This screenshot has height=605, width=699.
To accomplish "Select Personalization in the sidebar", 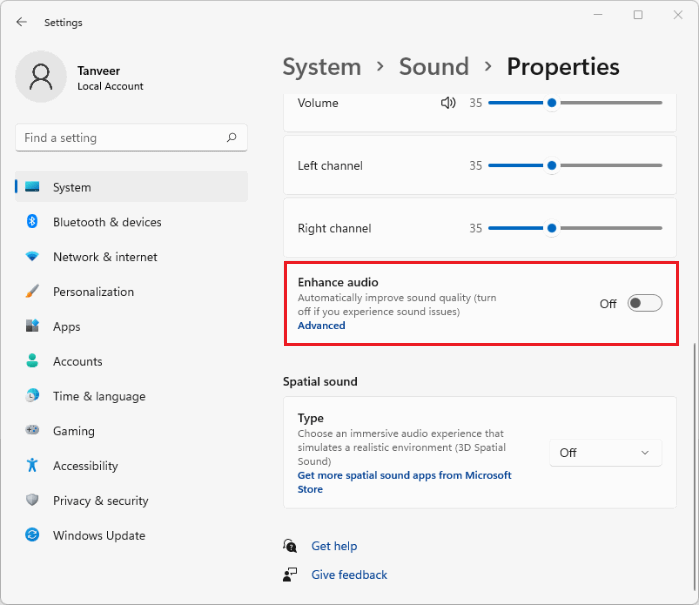I will coord(132,291).
